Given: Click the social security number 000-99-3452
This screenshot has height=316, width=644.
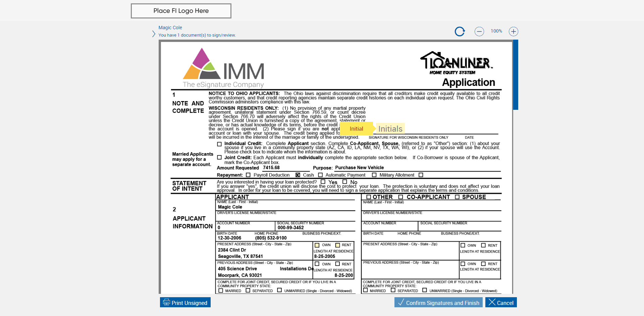Looking at the screenshot, I should tap(290, 228).
